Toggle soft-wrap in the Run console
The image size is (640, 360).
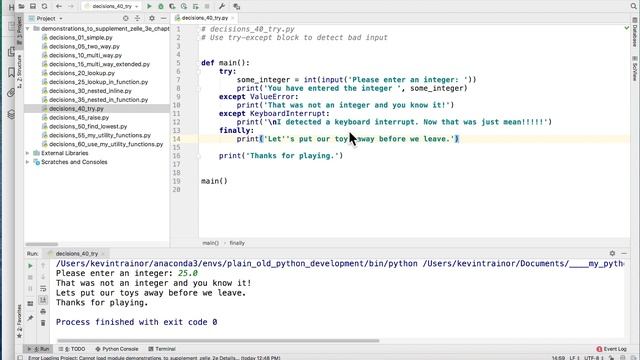[43, 289]
